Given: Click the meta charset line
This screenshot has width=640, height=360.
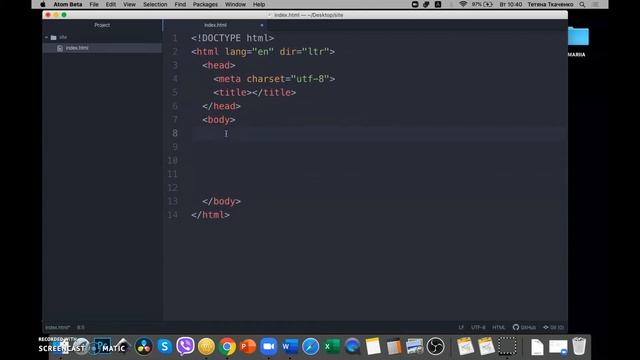Looking at the screenshot, I should coord(274,79).
